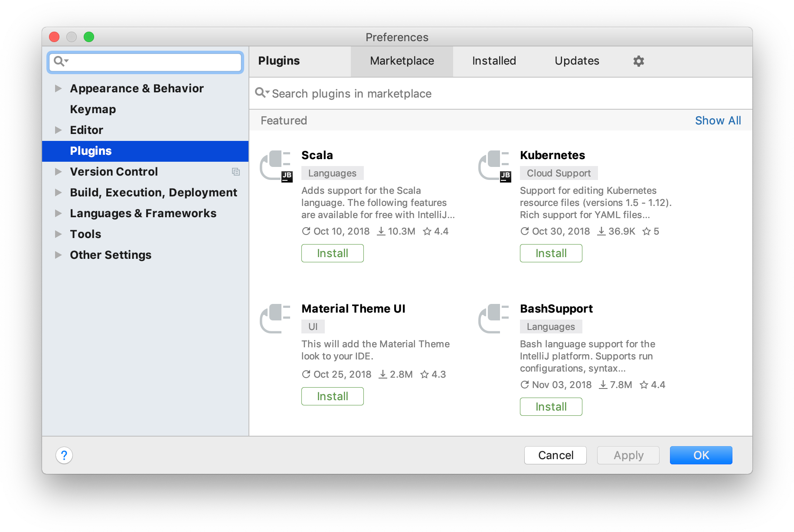
Task: Click the Show All link
Action: click(x=718, y=120)
